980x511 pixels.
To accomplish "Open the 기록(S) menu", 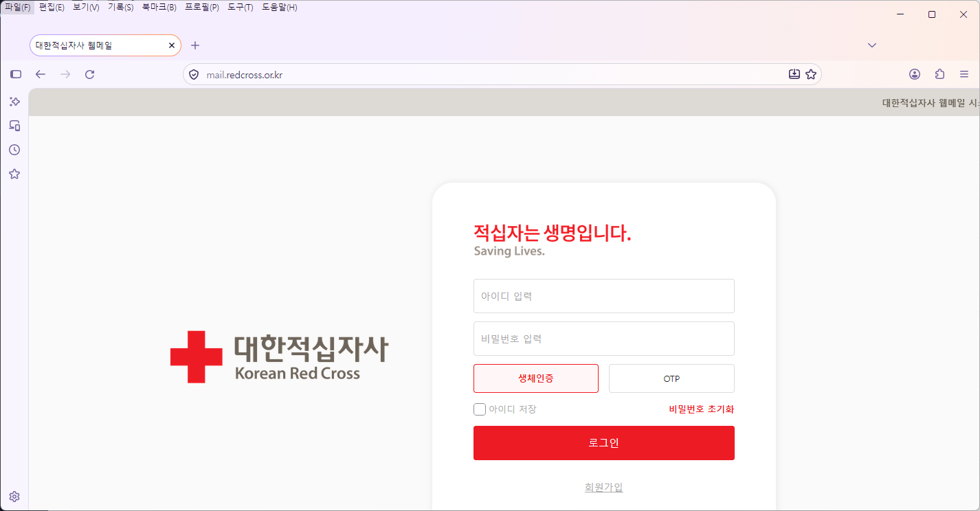I will click(x=121, y=8).
